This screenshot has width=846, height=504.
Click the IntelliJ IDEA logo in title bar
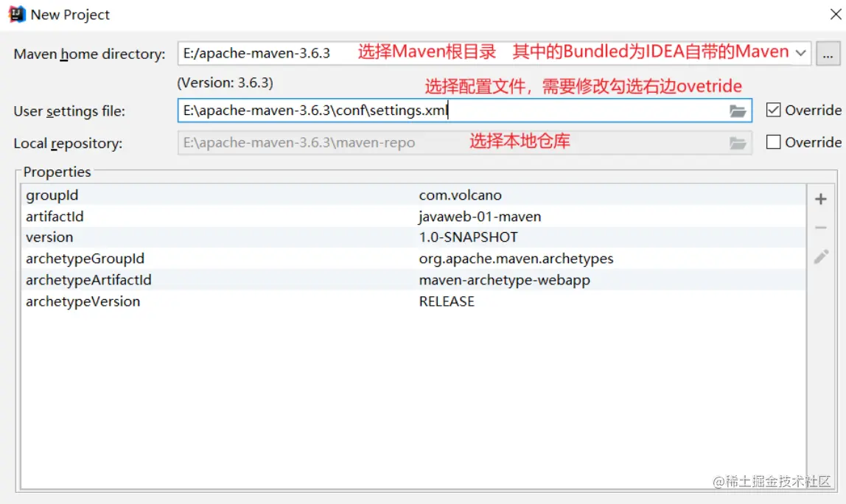pyautogui.click(x=17, y=14)
